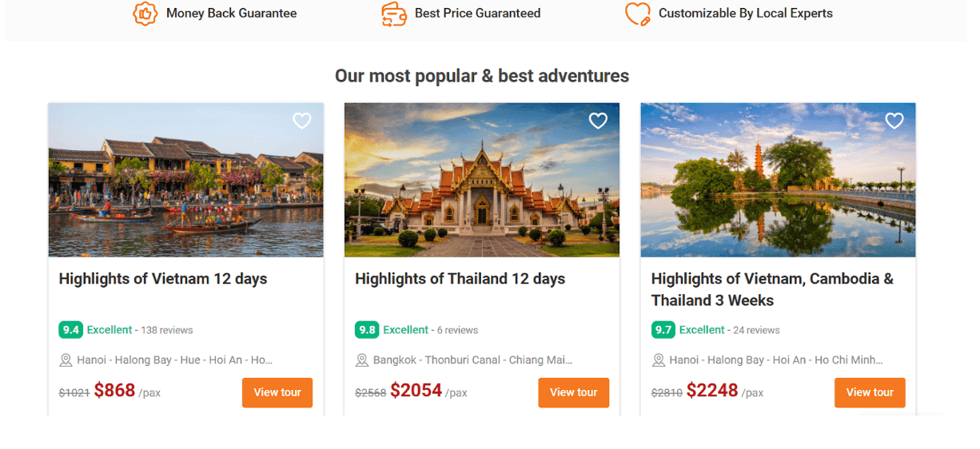View tour for Highlights of Vietnam 12 days
Screen dimensions: 980x449
click(x=277, y=392)
